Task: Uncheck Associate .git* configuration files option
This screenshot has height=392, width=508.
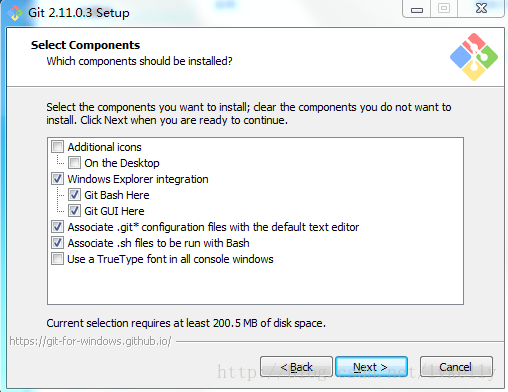Action: [x=57, y=227]
